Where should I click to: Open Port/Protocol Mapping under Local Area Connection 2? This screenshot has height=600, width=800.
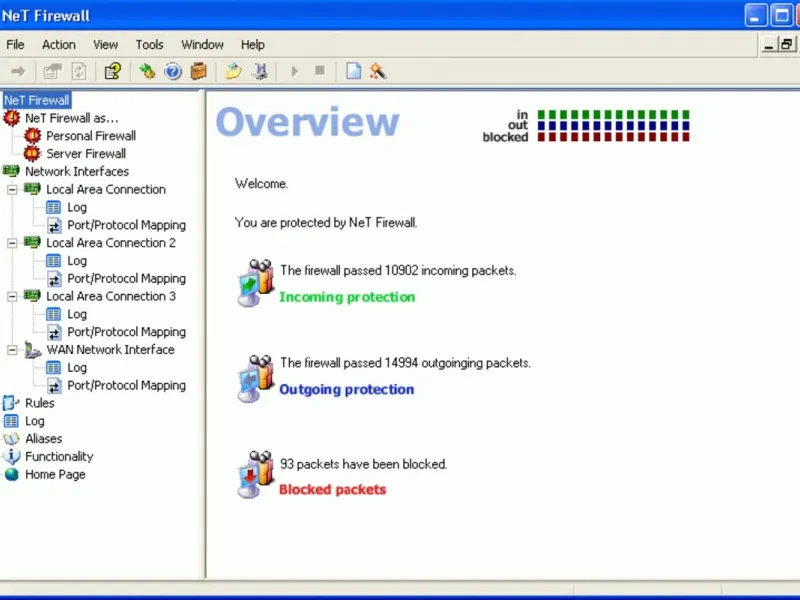click(127, 279)
